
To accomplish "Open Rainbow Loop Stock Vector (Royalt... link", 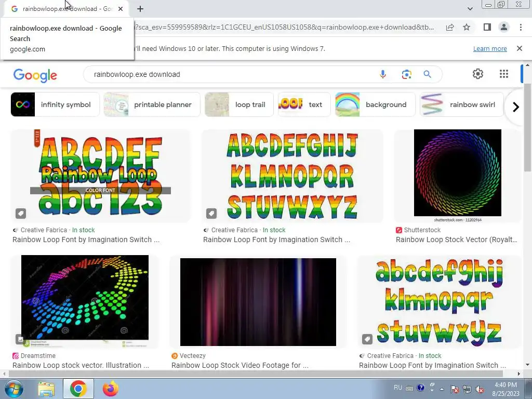I will click(x=456, y=240).
